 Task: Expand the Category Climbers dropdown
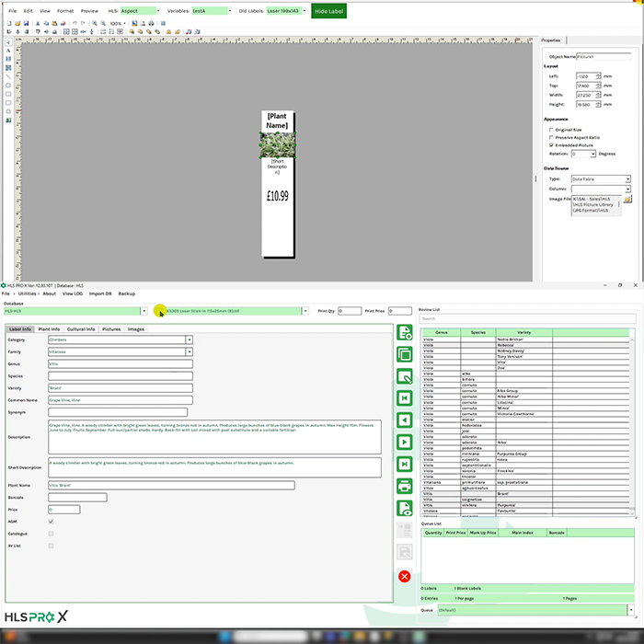(189, 340)
